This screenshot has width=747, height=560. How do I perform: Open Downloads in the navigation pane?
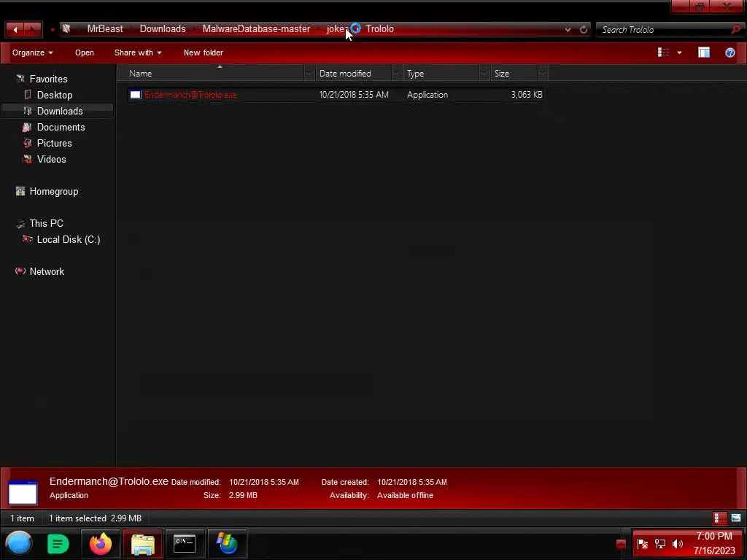coord(60,111)
